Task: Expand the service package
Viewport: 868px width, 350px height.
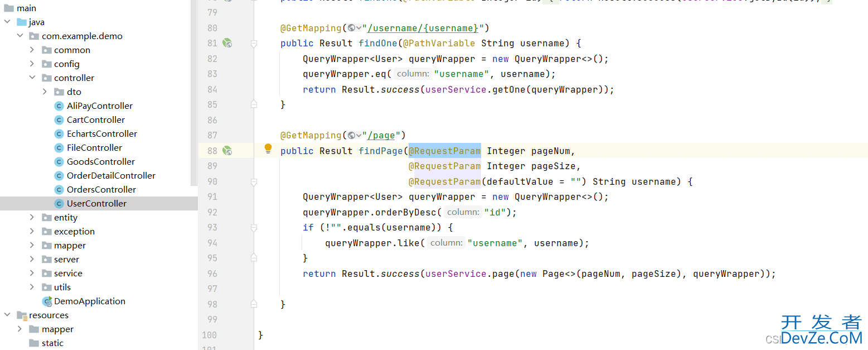Action: [32, 273]
